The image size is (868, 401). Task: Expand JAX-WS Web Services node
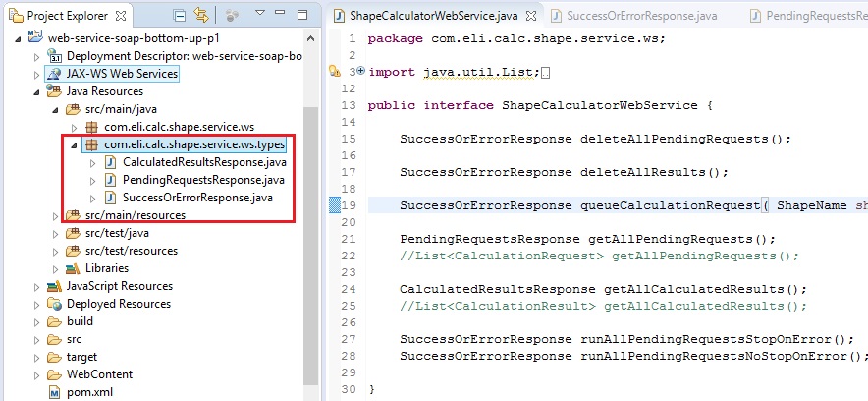(x=36, y=75)
